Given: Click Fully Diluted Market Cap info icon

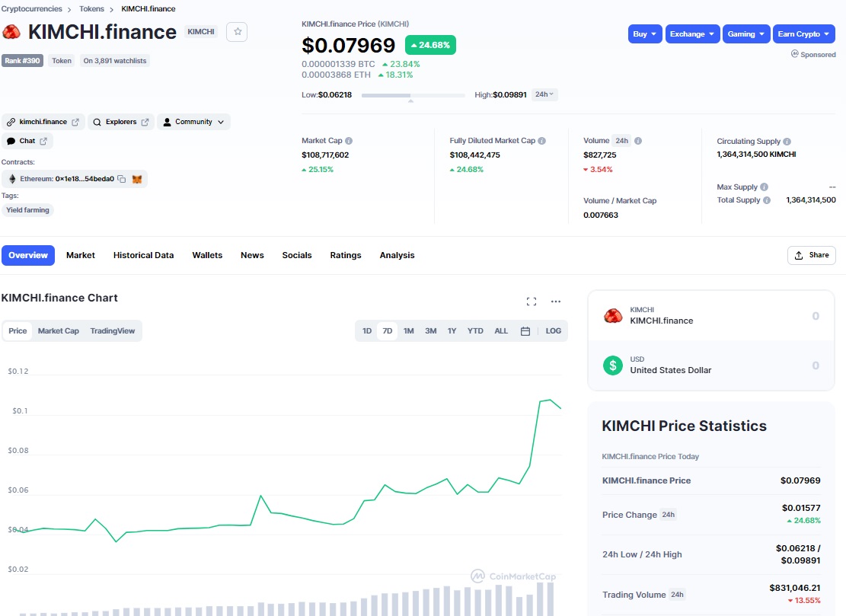Looking at the screenshot, I should 541,141.
